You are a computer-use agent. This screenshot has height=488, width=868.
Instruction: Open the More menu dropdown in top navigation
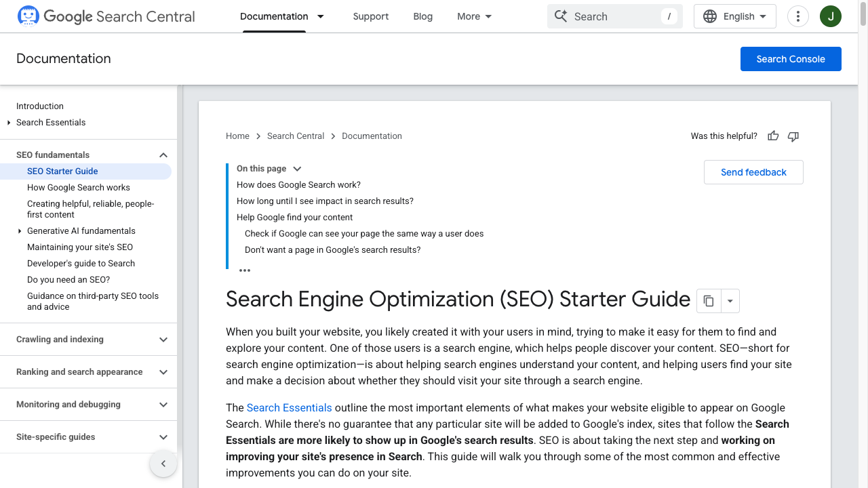pos(475,16)
